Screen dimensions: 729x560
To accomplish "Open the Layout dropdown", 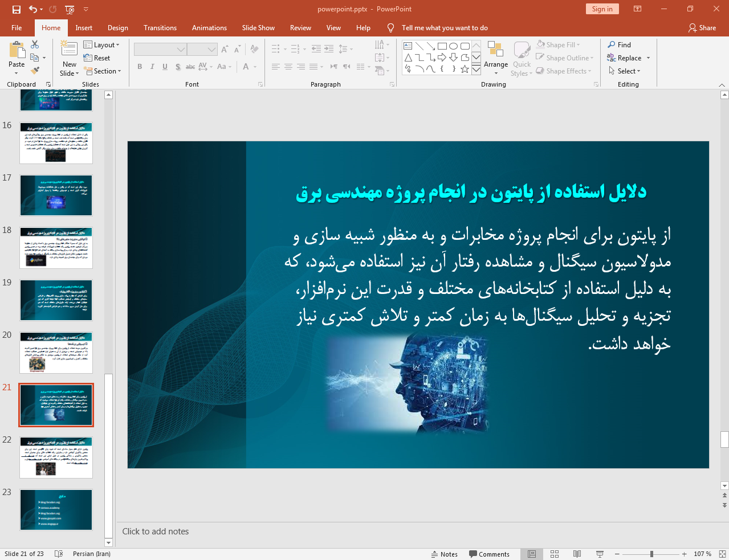I will click(x=101, y=44).
